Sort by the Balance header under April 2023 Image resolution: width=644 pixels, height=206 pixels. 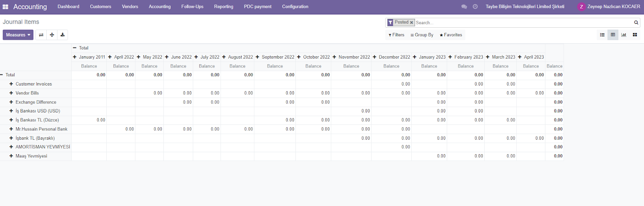pos(531,66)
